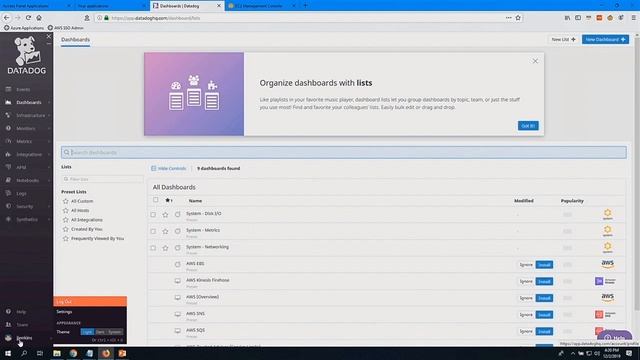Check the System - Disk I/O checkbox
The height and width of the screenshot is (360, 640).
[x=153, y=214]
